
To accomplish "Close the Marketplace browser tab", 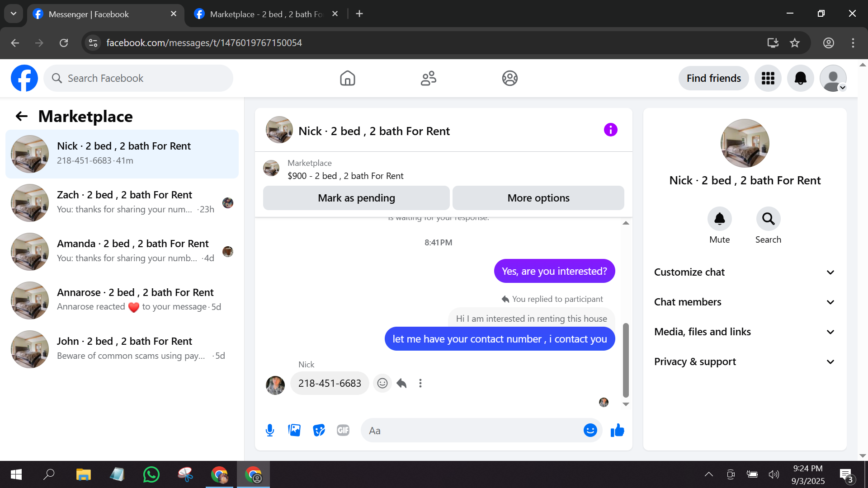I will point(335,14).
